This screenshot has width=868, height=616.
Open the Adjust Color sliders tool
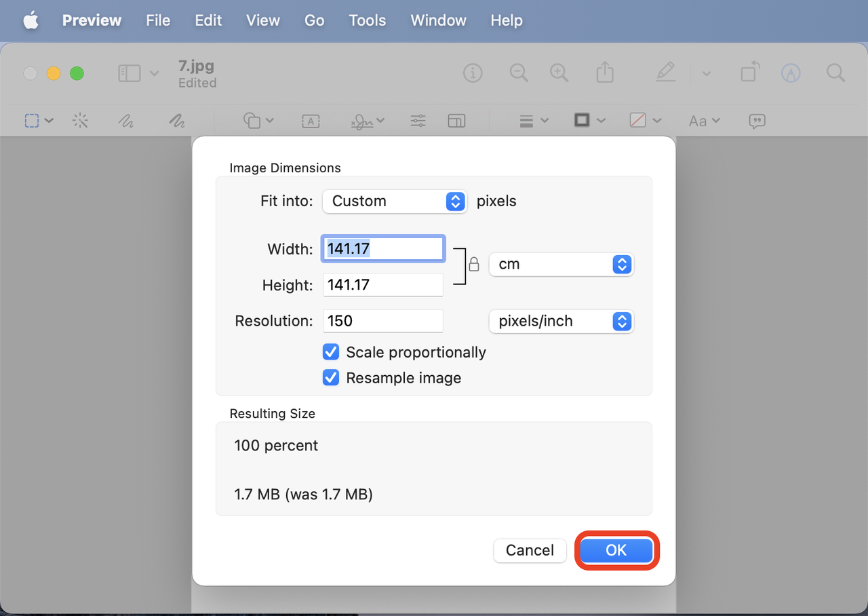coord(418,121)
